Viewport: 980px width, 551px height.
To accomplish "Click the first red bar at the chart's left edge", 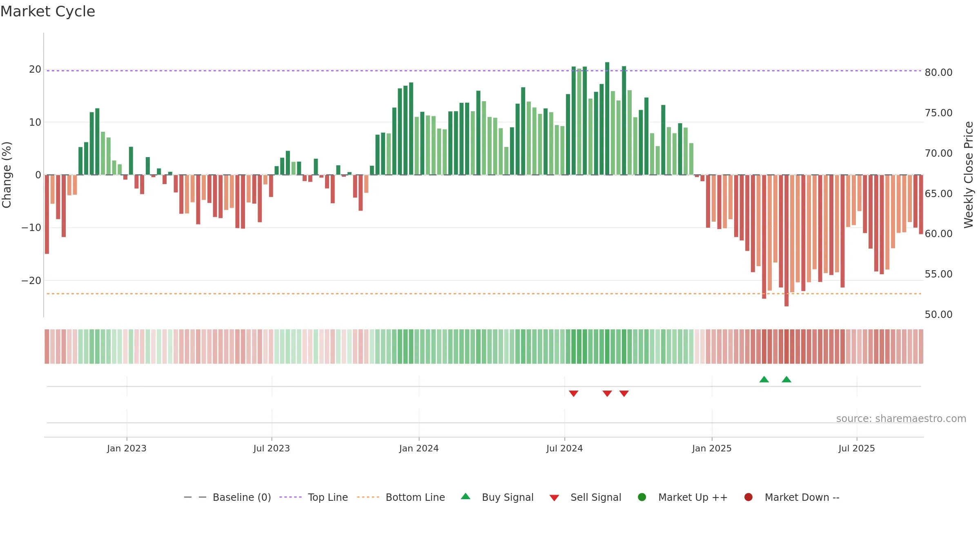I will click(x=47, y=214).
